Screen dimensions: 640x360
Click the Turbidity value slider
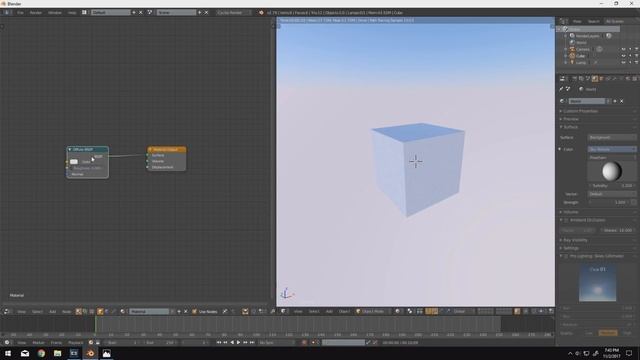pyautogui.click(x=612, y=186)
